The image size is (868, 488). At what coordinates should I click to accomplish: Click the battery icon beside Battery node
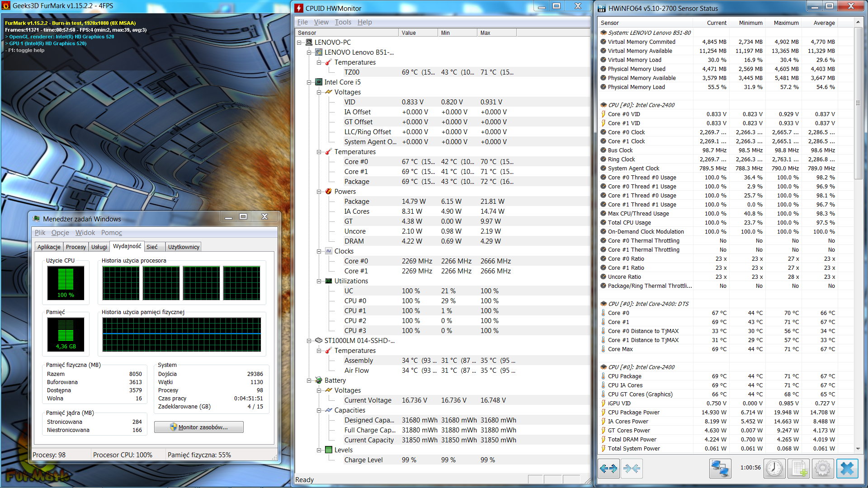tap(319, 380)
